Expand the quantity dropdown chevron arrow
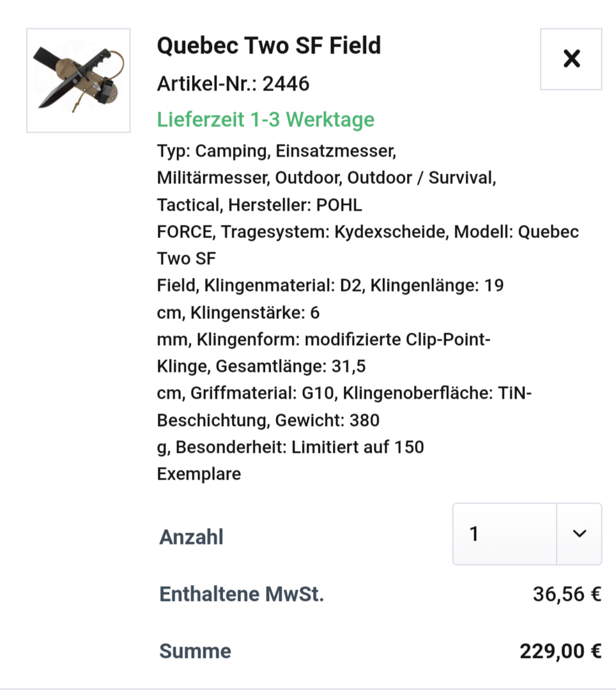This screenshot has height=690, width=616. [580, 534]
